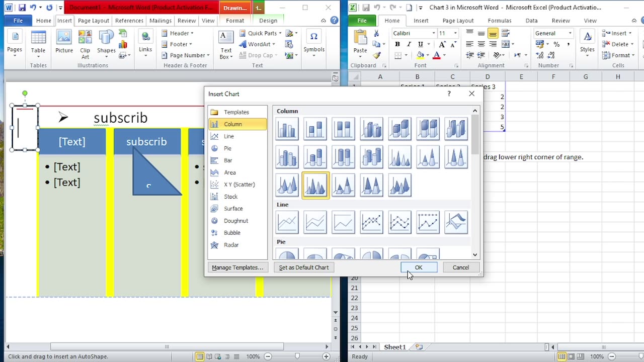
Task: Switch Excel to Normal view in status bar
Action: coord(562,356)
